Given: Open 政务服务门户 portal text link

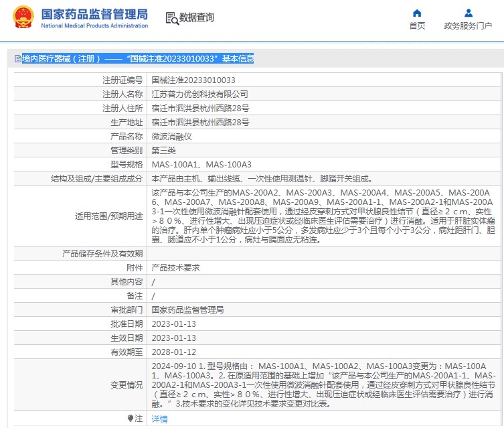Looking at the screenshot, I should 468,26.
